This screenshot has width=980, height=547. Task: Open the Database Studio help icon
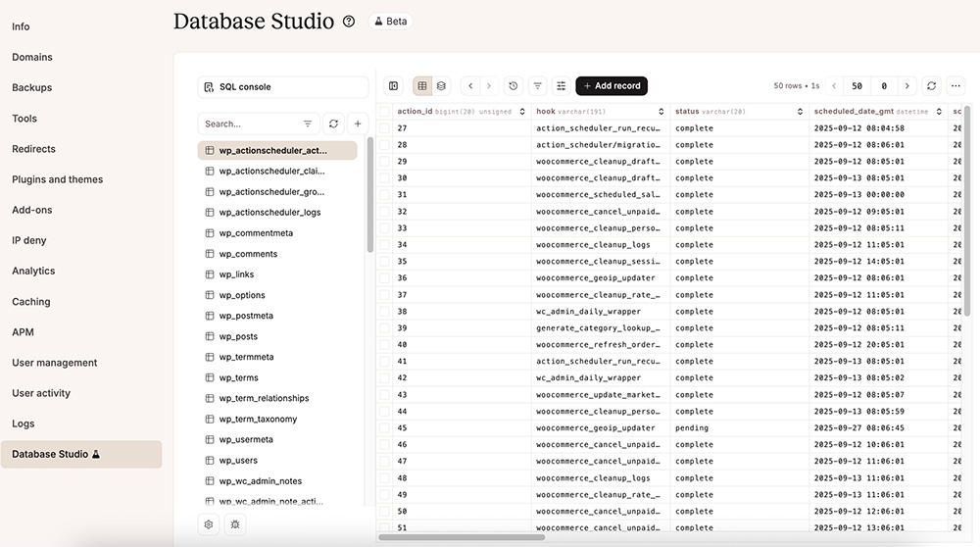349,22
